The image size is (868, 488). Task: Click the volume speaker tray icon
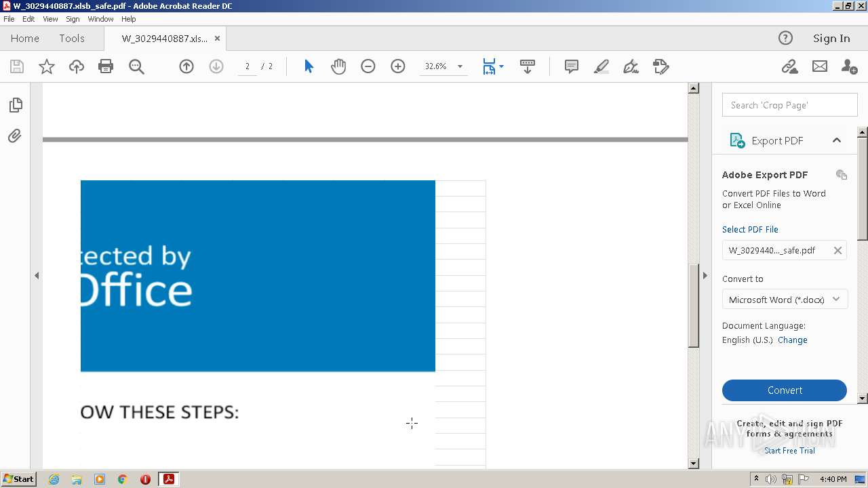(x=771, y=479)
